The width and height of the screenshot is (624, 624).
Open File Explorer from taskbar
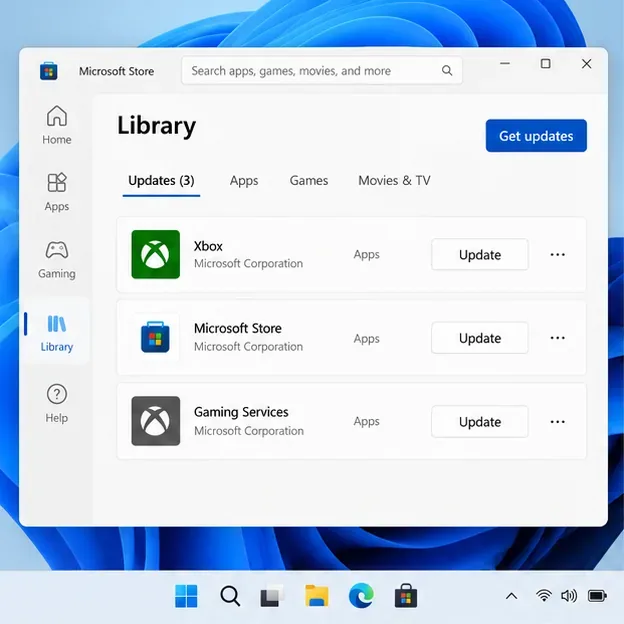coord(317,596)
